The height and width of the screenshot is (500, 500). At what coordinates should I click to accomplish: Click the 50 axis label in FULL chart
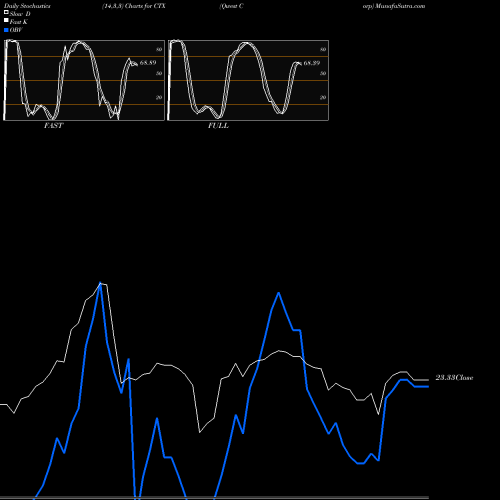click(x=323, y=73)
